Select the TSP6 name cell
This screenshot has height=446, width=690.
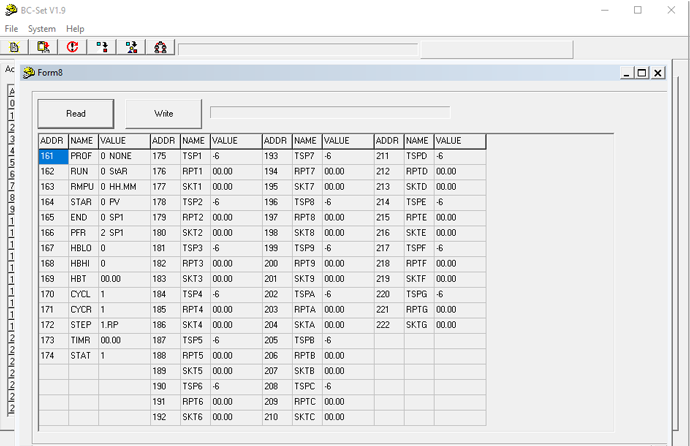pos(195,386)
